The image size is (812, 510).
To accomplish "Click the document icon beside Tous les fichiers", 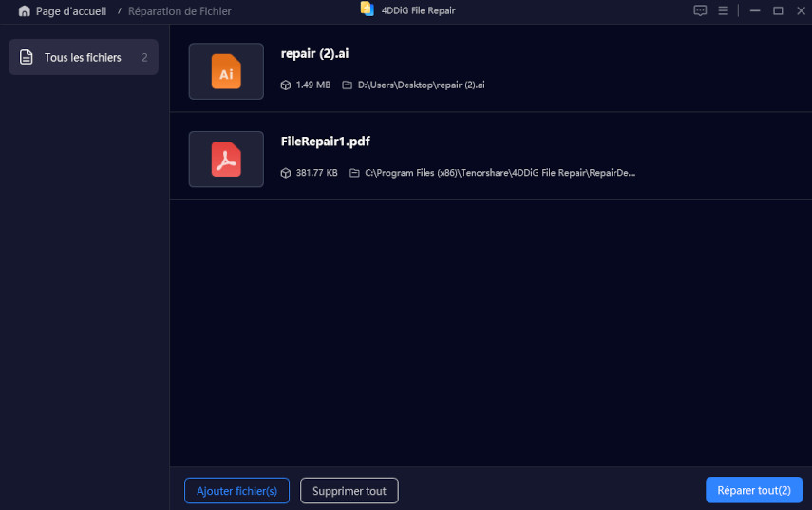I will click(26, 57).
